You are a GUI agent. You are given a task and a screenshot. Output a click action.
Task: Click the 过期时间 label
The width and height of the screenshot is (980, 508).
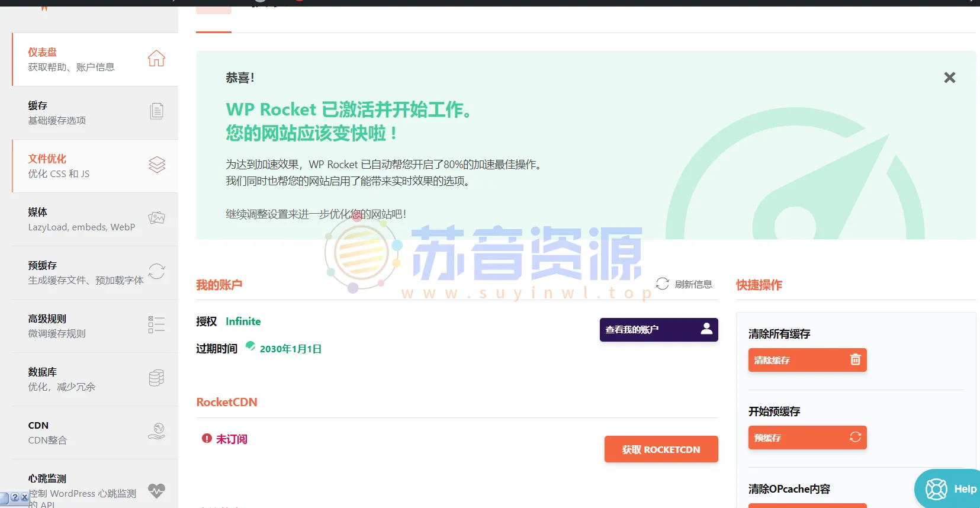point(217,349)
